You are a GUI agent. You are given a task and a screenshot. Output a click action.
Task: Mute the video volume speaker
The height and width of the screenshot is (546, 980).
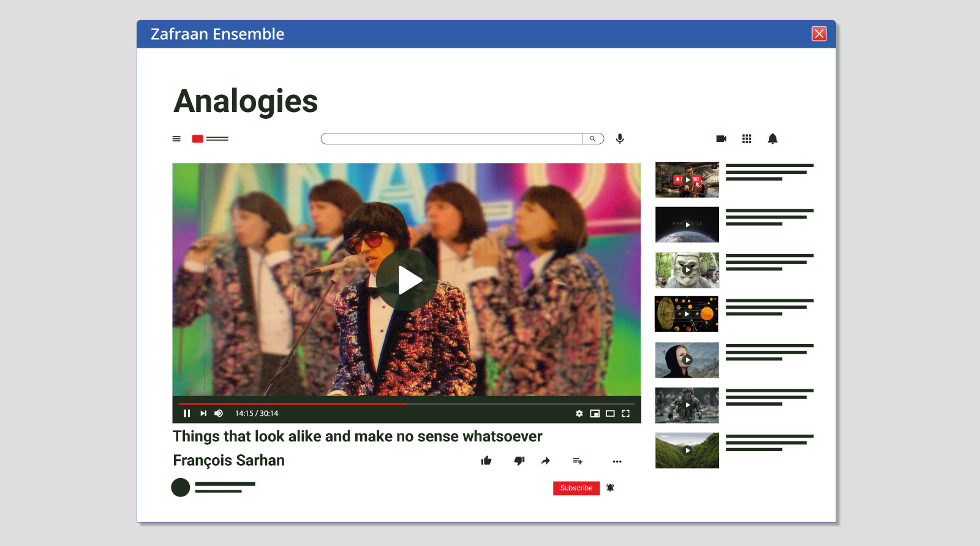point(219,414)
